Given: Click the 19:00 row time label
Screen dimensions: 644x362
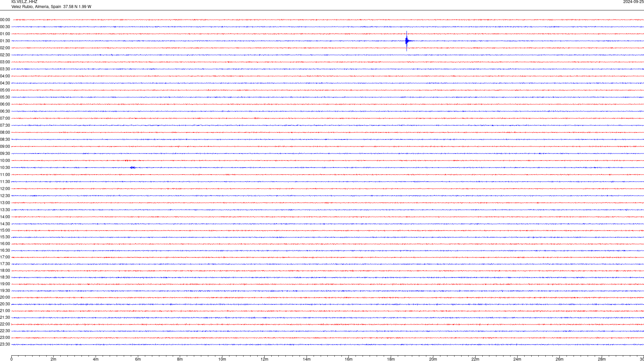Looking at the screenshot, I should pyautogui.click(x=5, y=284).
